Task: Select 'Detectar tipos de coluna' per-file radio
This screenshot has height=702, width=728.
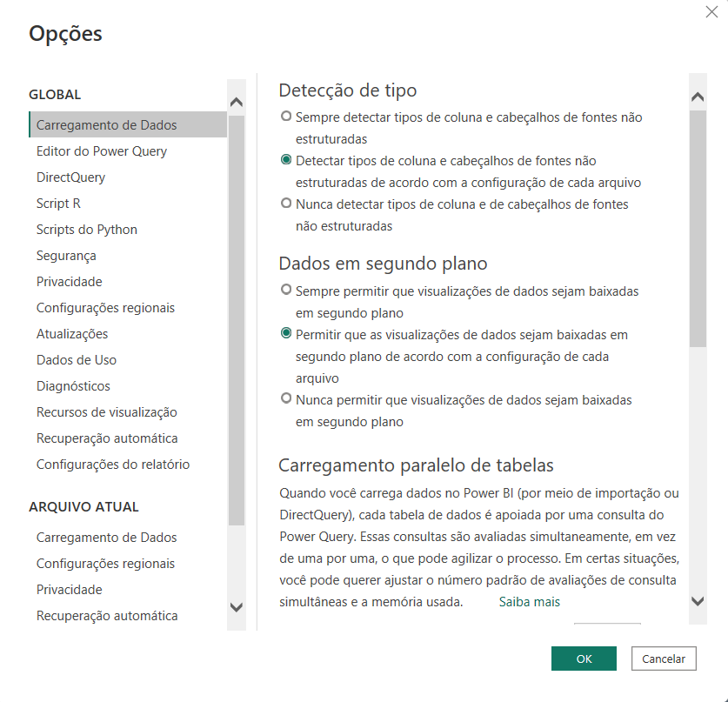Action: [286, 160]
